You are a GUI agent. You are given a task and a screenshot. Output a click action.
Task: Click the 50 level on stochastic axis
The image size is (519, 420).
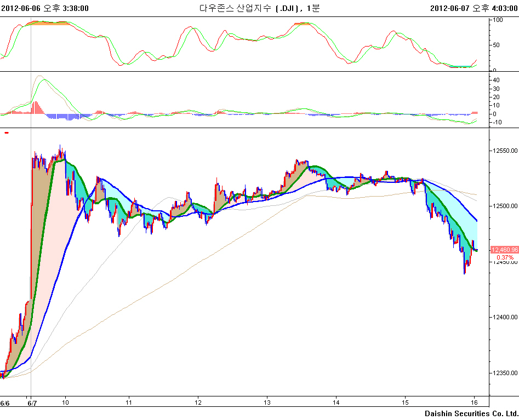pos(497,45)
